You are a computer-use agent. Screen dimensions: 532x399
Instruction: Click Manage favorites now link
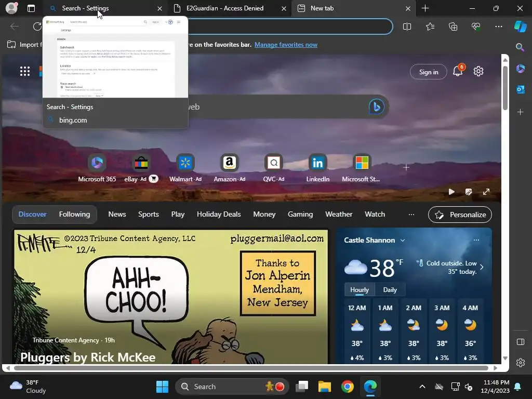coord(286,45)
